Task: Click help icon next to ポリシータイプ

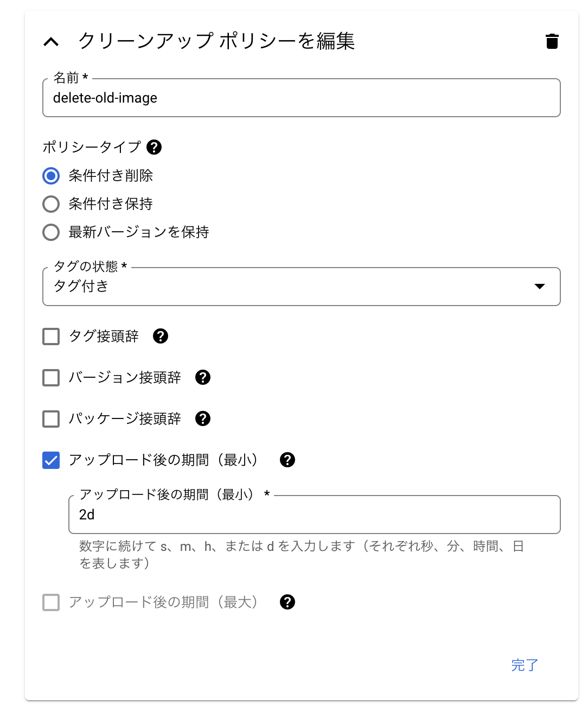Action: [x=154, y=147]
